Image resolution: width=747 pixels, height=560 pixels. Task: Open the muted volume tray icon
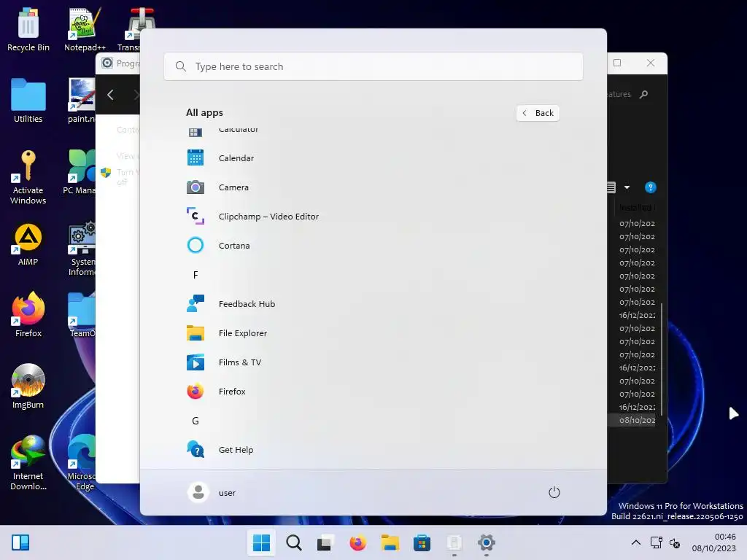(675, 542)
